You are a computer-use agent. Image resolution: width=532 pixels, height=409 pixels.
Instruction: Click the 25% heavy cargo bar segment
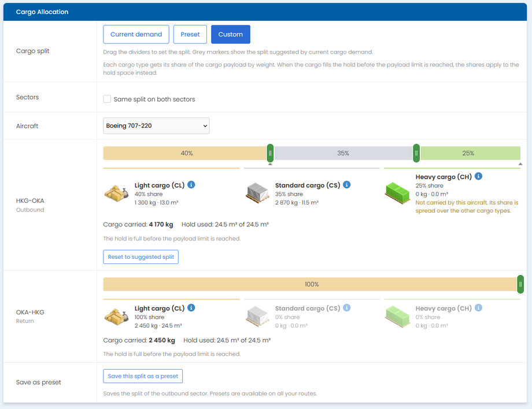[470, 153]
